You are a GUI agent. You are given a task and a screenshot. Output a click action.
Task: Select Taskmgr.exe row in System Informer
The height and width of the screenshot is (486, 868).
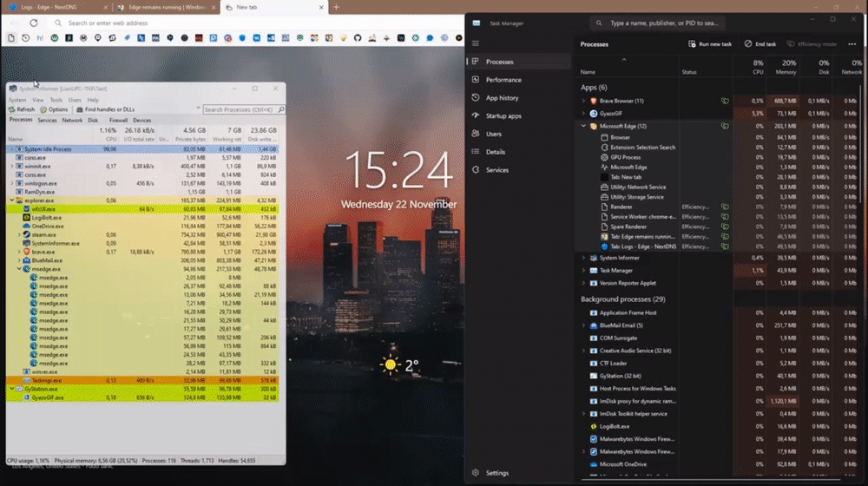tap(143, 380)
